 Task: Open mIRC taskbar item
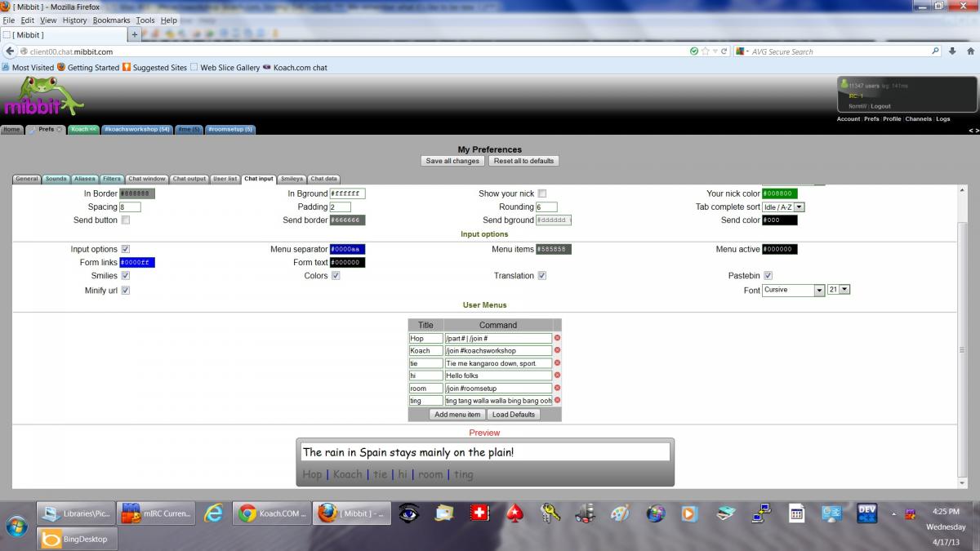[158, 513]
